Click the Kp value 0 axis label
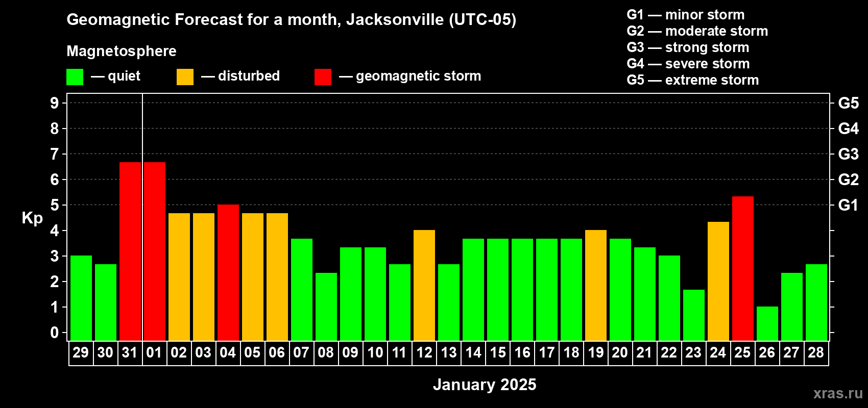Image resolution: width=868 pixels, height=408 pixels. (x=55, y=333)
